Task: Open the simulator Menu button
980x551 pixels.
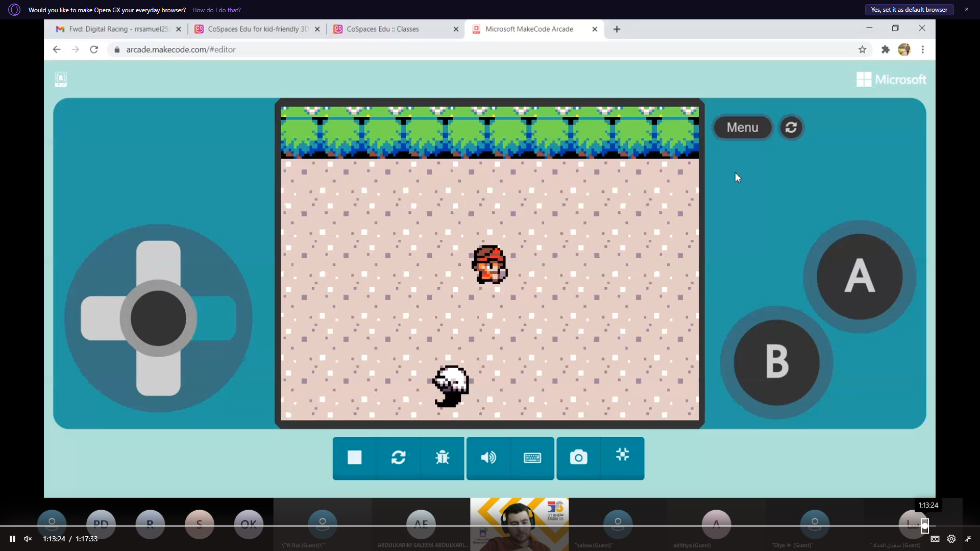Action: (742, 127)
